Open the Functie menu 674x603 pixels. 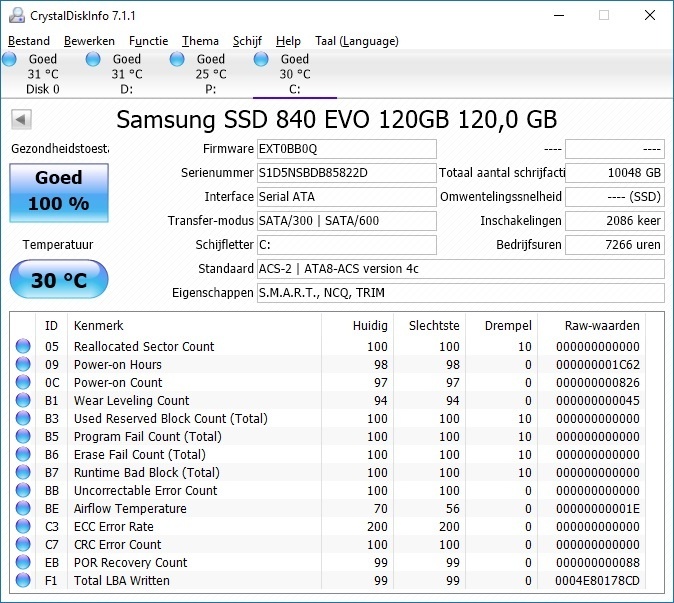(x=148, y=41)
